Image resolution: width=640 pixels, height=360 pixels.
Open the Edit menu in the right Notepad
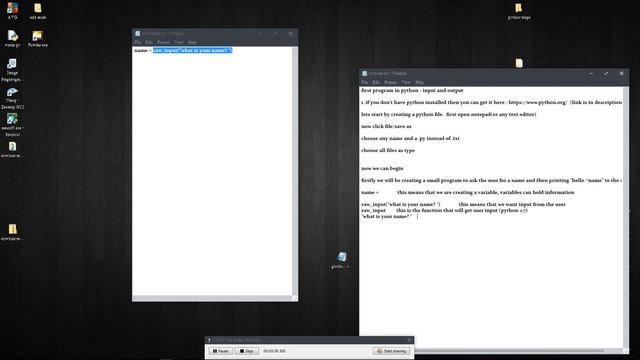(x=376, y=82)
